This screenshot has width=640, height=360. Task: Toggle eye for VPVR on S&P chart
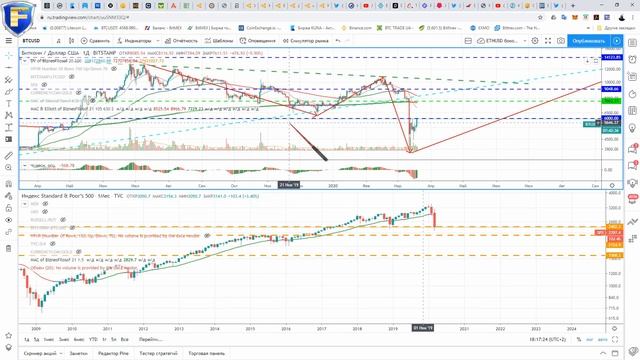tap(207, 236)
